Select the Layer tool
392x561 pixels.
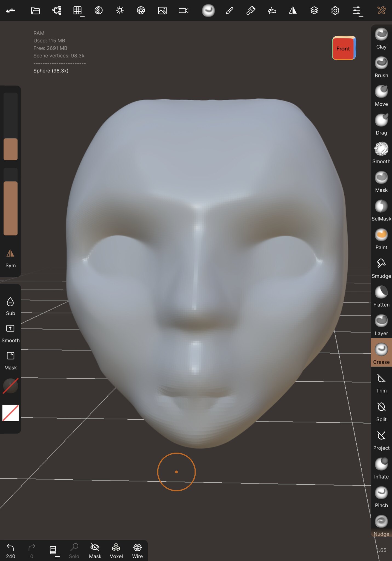(x=381, y=325)
